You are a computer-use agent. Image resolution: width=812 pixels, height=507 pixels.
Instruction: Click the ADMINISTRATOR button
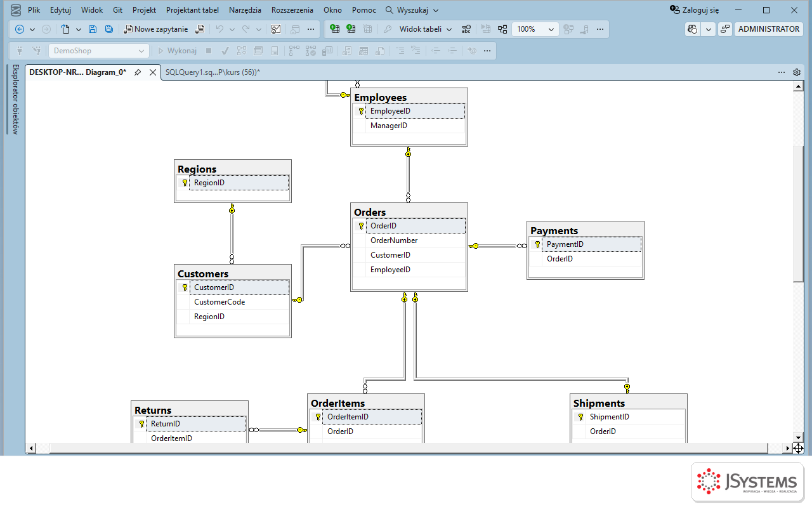[x=769, y=29]
